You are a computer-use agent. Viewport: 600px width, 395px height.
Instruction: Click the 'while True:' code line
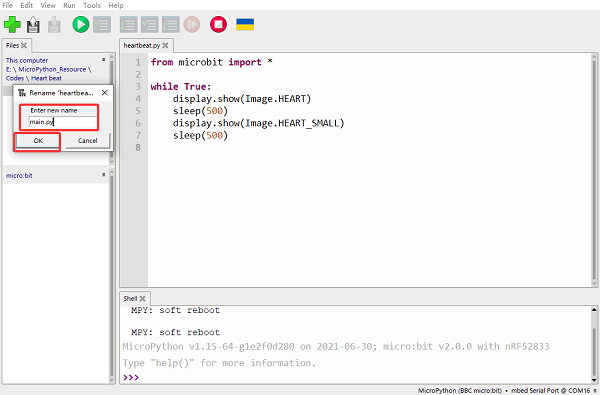(x=181, y=87)
